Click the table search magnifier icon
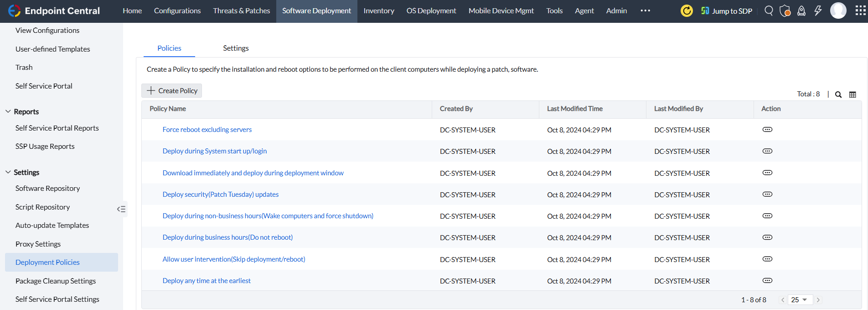The width and height of the screenshot is (868, 310). click(x=838, y=95)
